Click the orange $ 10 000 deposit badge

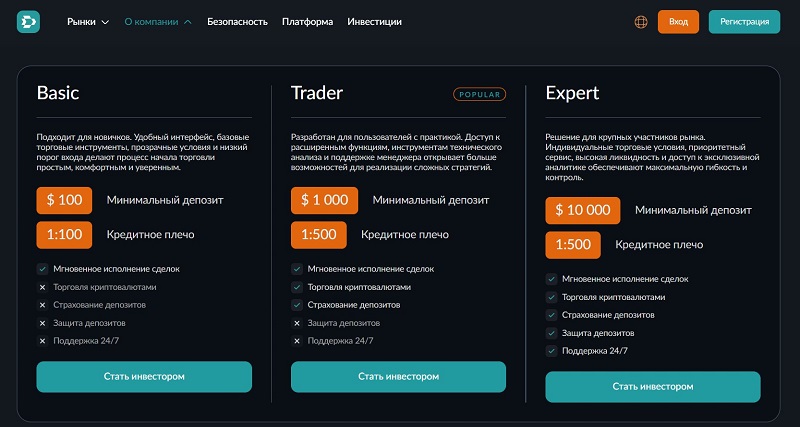coord(582,210)
